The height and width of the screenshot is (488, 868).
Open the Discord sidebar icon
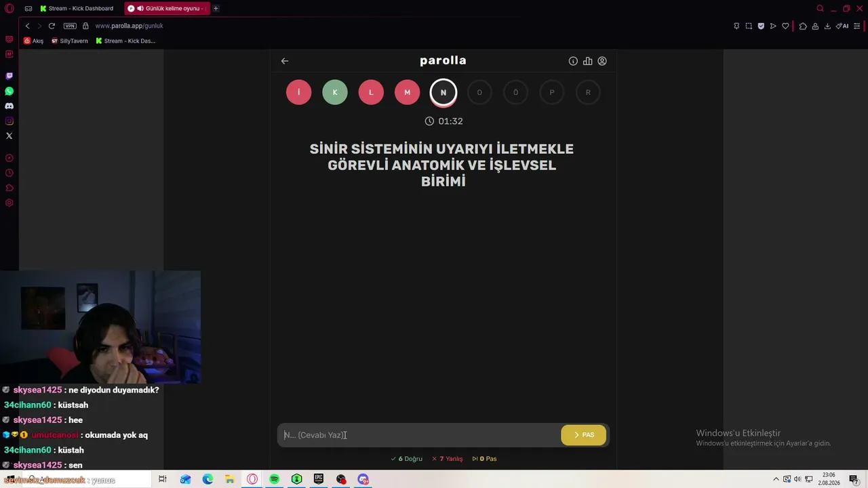click(x=9, y=106)
